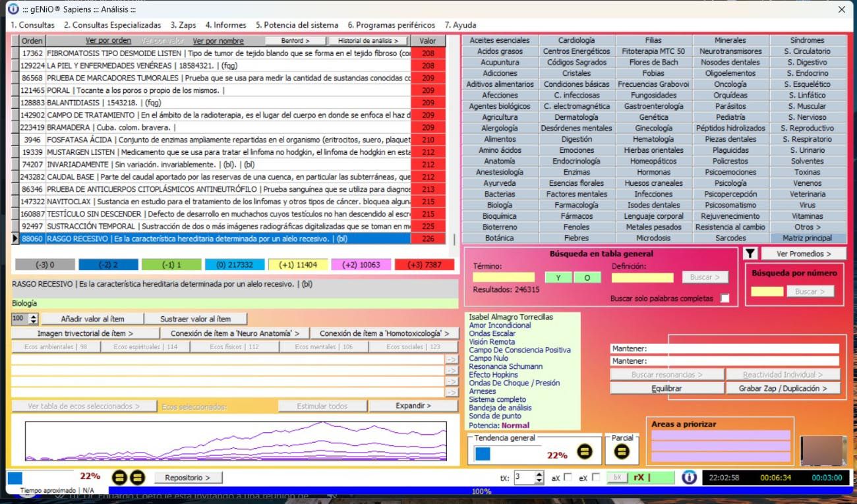Expand the 'Historial de análisis' list
The height and width of the screenshot is (504, 857).
click(x=368, y=41)
